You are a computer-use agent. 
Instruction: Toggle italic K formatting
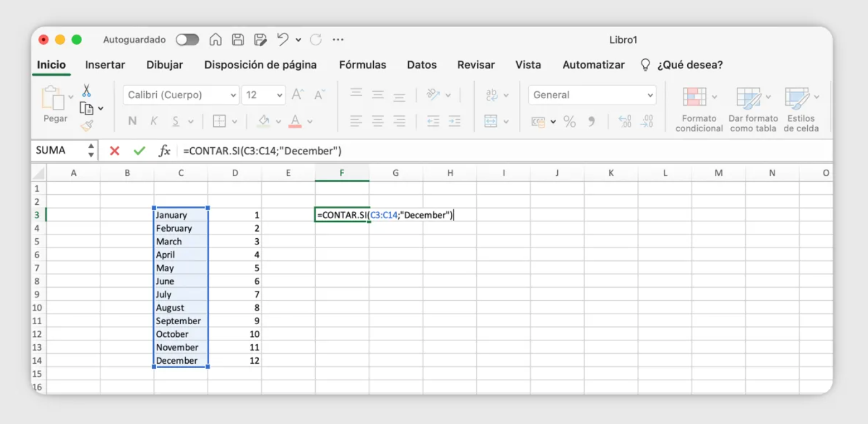coord(153,121)
